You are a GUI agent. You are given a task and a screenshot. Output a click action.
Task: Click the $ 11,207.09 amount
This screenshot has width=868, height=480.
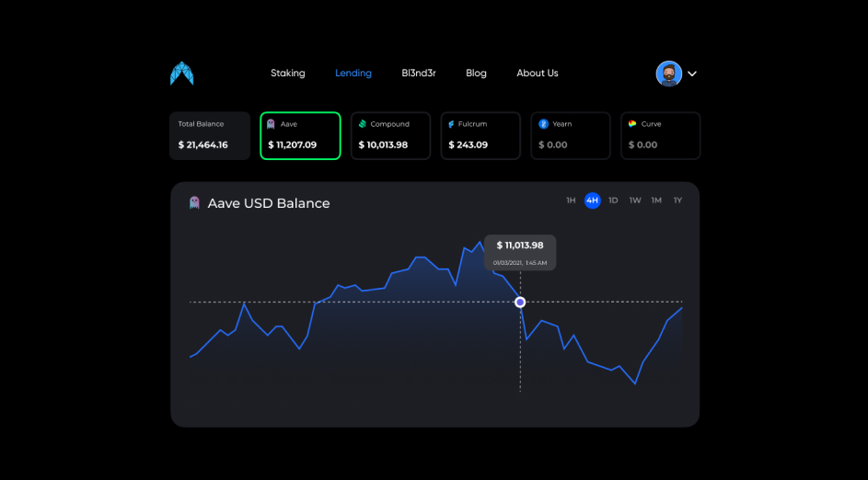[293, 145]
